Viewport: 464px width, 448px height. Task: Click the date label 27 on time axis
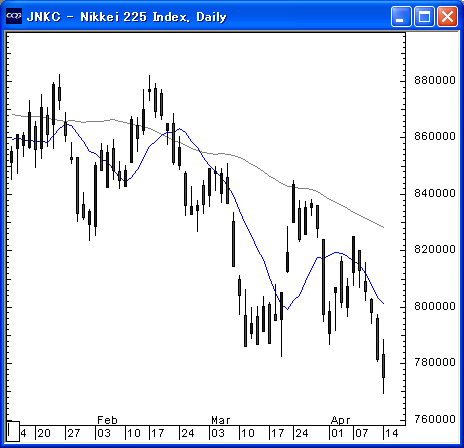point(74,433)
